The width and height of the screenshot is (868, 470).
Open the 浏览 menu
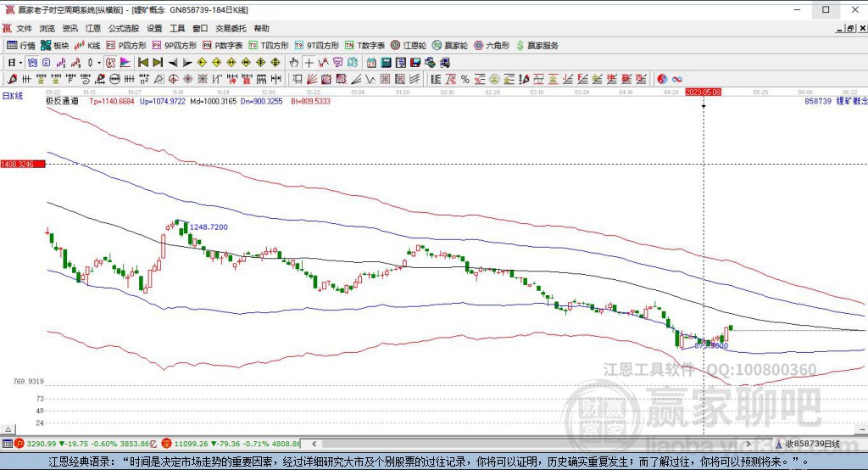(x=47, y=28)
